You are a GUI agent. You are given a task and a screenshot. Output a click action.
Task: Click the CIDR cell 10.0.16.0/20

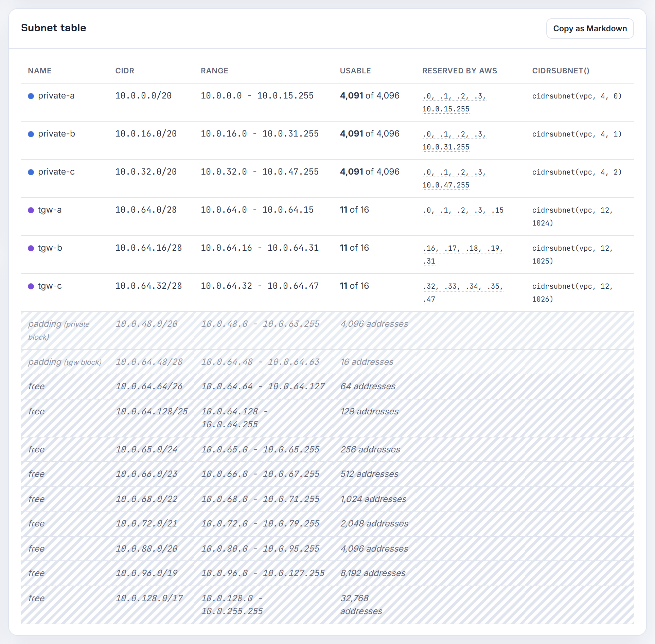click(x=146, y=134)
